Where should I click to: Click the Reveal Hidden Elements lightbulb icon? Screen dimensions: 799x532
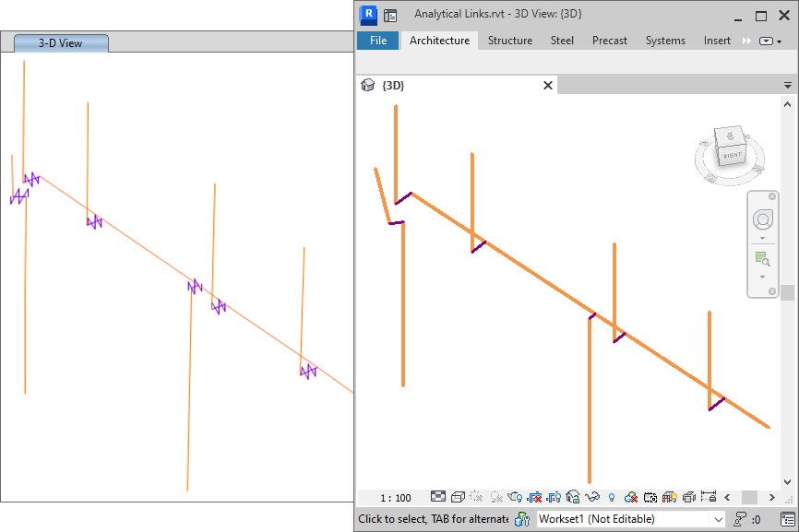pos(611,498)
